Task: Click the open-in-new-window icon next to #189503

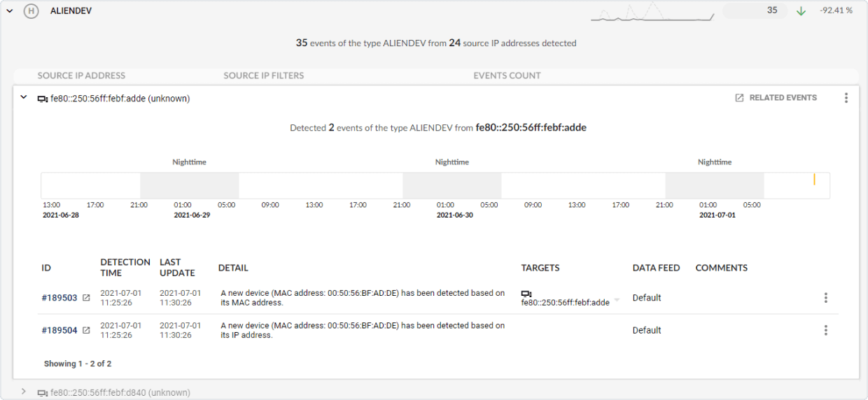Action: click(86, 298)
